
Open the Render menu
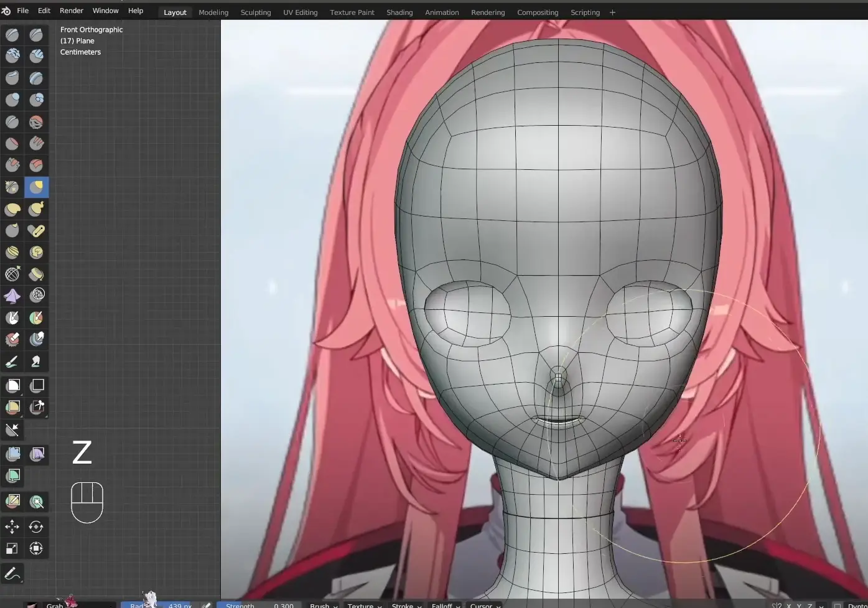72,11
